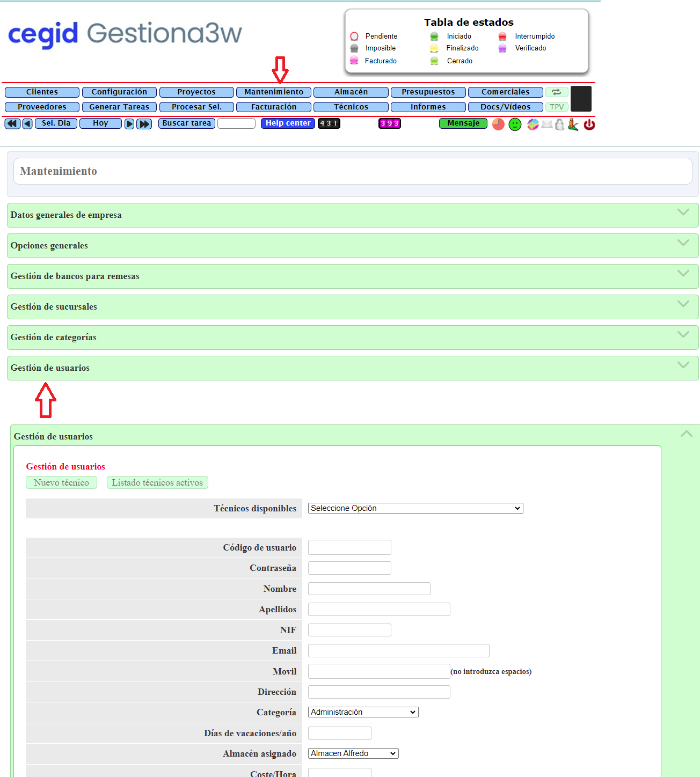Open the envelope mail icon
700x777 pixels.
[x=546, y=124]
